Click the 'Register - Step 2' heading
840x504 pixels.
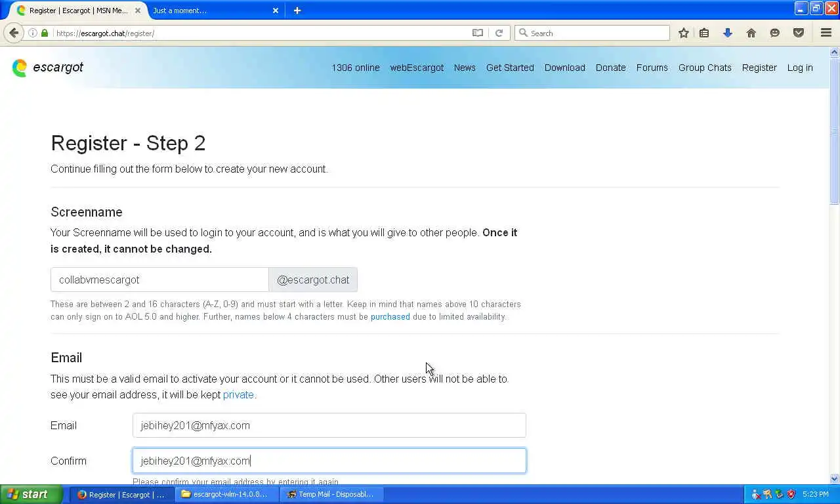tap(128, 143)
